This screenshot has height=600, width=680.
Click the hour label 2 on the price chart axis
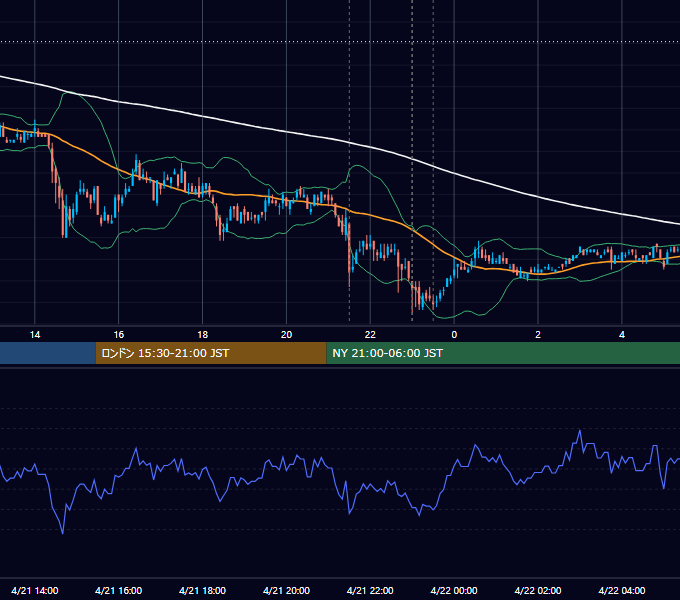pyautogui.click(x=538, y=335)
